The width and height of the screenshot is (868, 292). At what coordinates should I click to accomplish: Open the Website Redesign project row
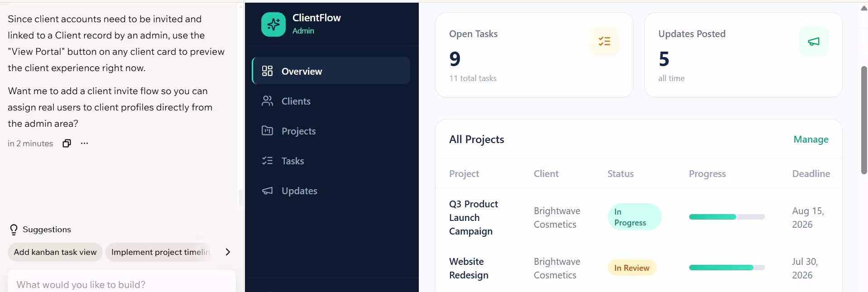(638, 268)
